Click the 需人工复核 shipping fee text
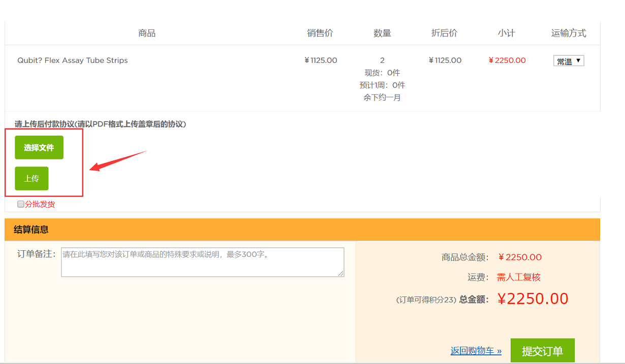 (519, 277)
